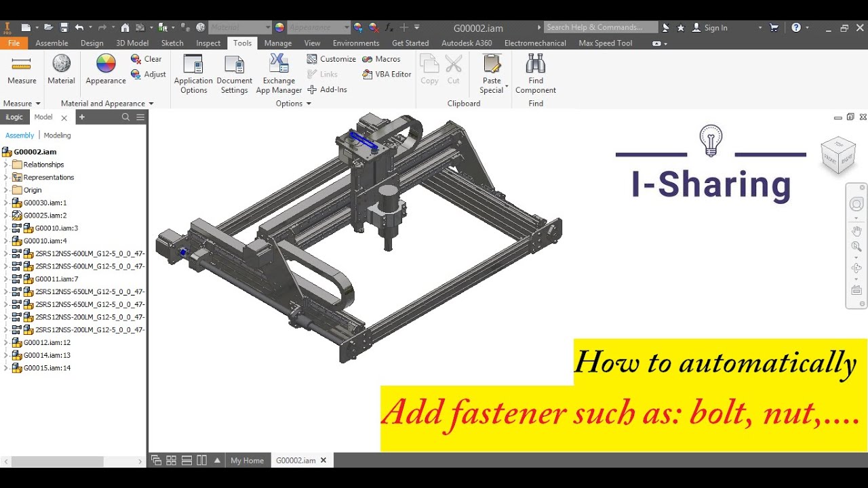Undo the last action

[79, 28]
